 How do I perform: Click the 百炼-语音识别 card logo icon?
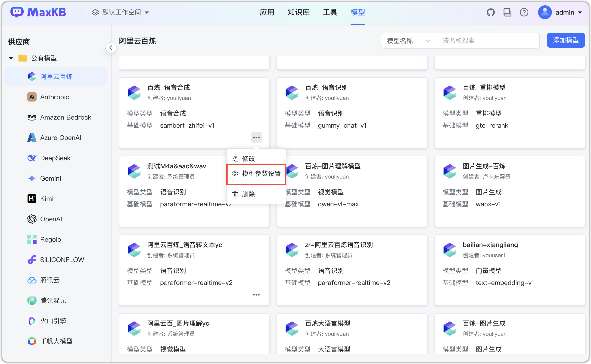tap(292, 93)
